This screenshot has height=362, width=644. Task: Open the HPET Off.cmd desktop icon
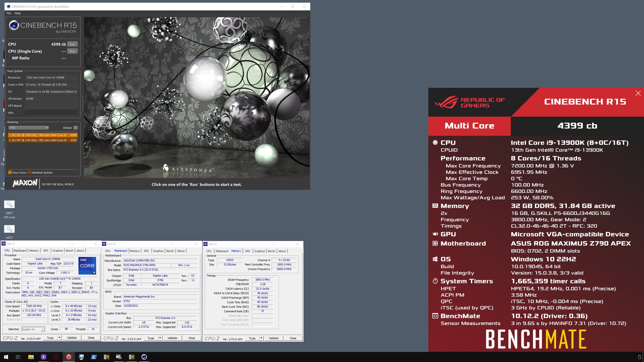[x=9, y=209]
